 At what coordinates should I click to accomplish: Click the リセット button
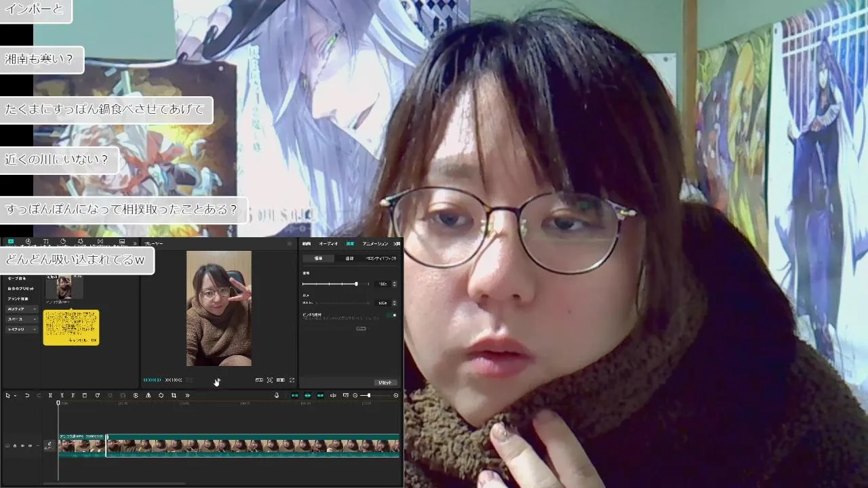(386, 382)
